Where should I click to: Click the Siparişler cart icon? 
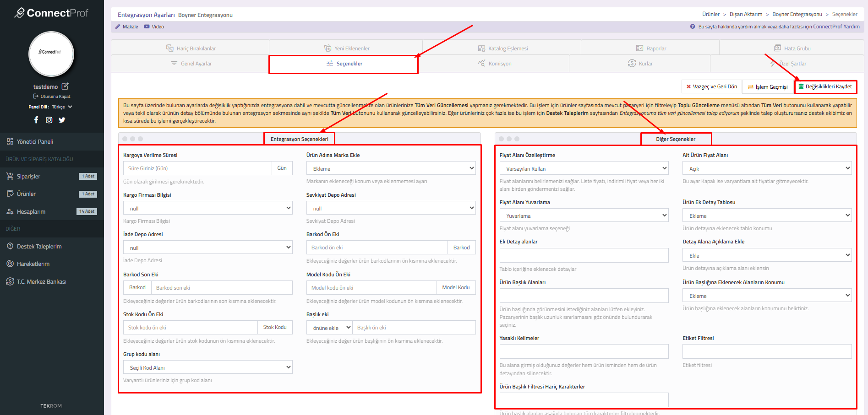(x=10, y=176)
